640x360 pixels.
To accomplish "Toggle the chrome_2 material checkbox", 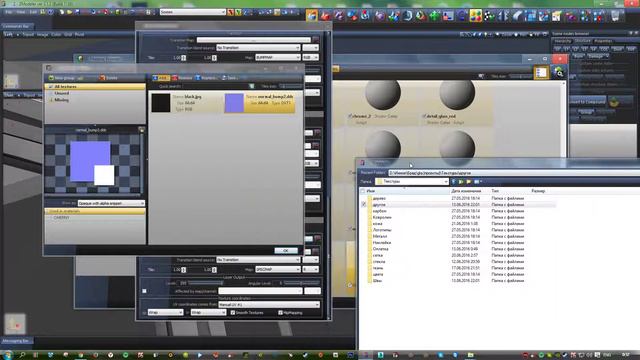I will pos(351,116).
